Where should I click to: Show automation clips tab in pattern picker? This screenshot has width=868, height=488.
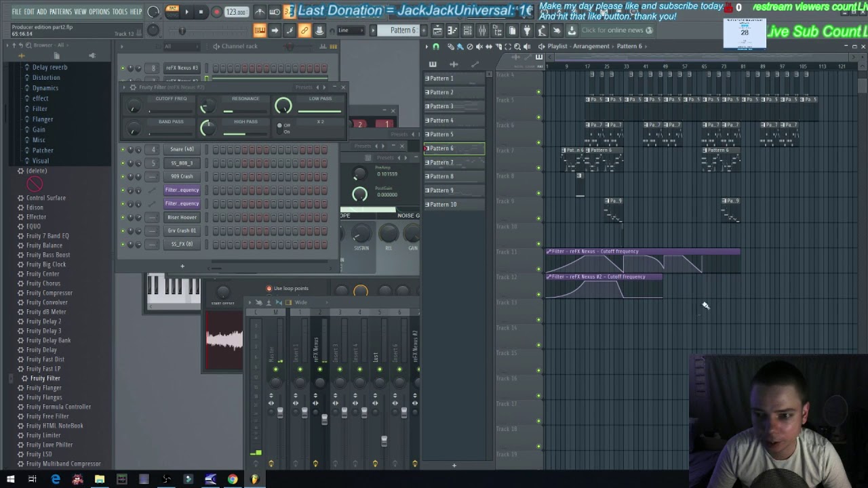[x=475, y=64]
